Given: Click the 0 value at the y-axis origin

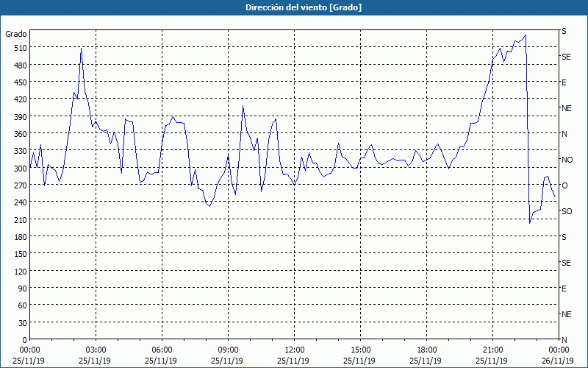Looking at the screenshot, I should (25, 340).
